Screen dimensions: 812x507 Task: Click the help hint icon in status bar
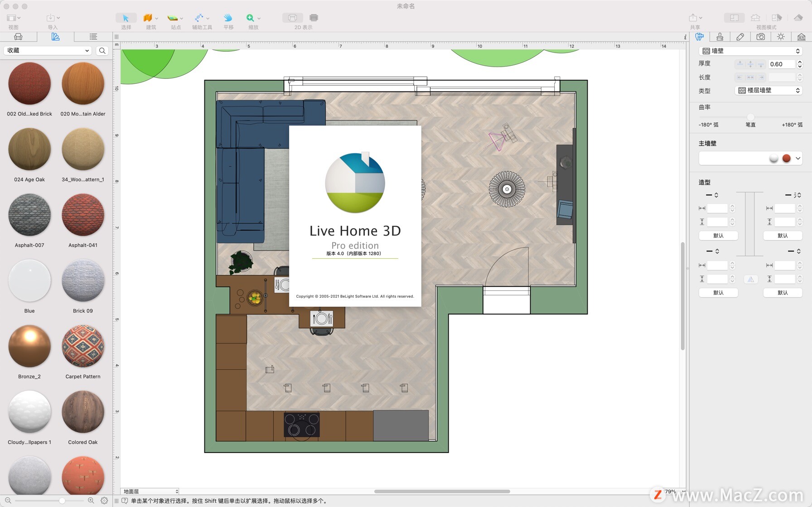click(125, 501)
